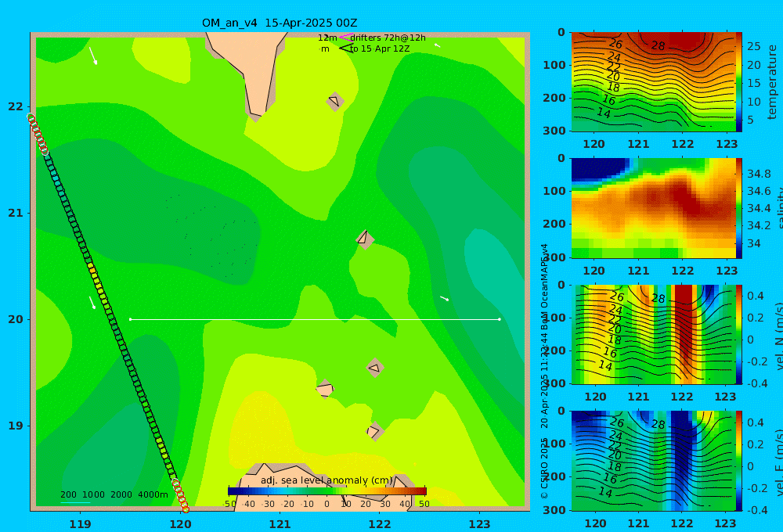
Task: Click latitude tick '22' on the main map
Action: tap(16, 106)
